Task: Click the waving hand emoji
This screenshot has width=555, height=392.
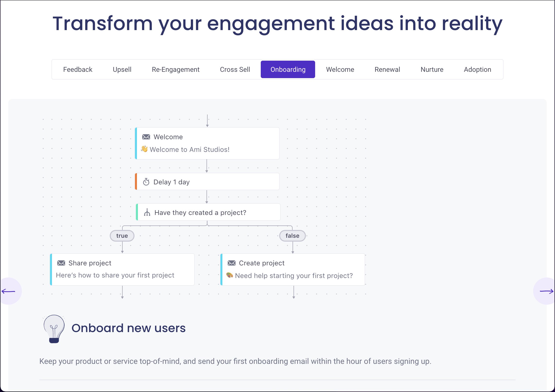Action: 144,149
